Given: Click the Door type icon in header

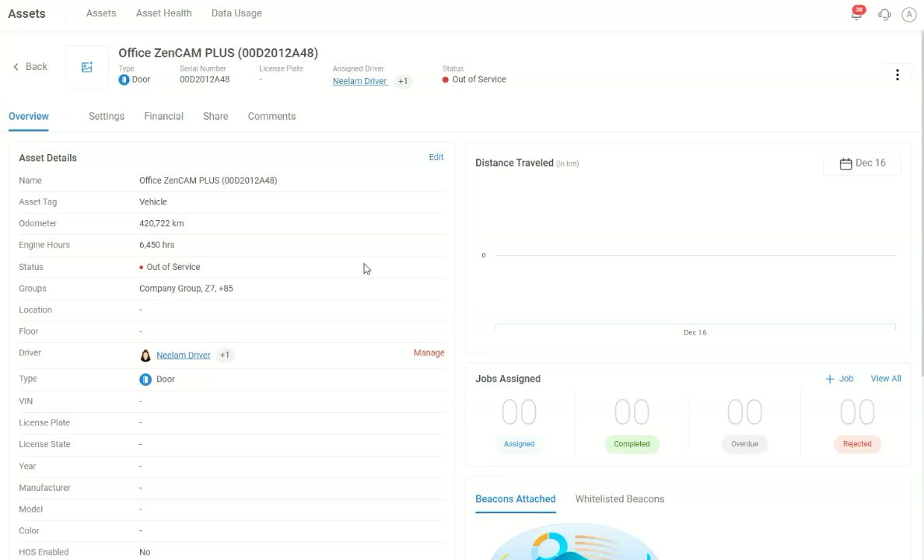Looking at the screenshot, I should (x=124, y=79).
